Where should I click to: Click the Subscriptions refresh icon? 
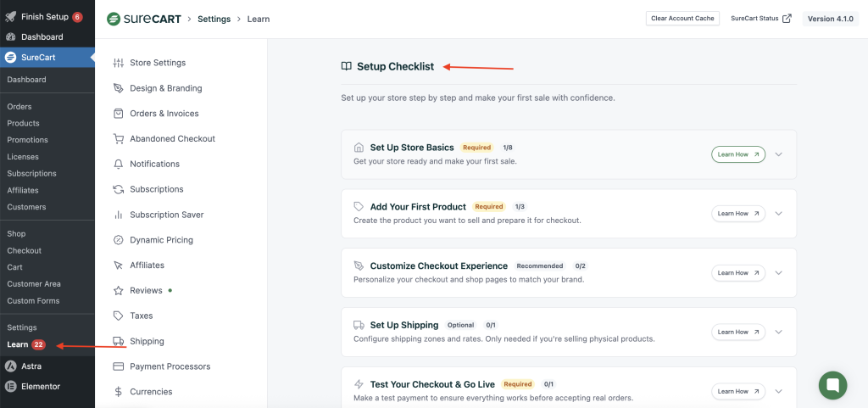tap(118, 189)
